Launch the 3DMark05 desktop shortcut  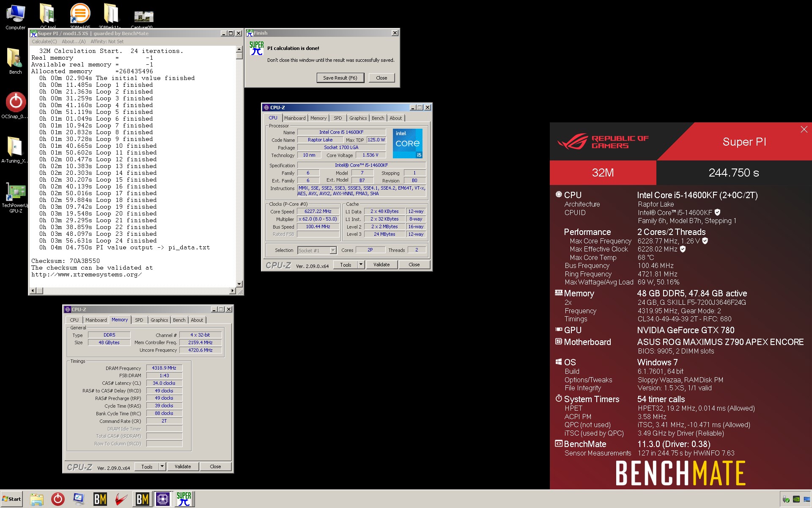pyautogui.click(x=80, y=15)
